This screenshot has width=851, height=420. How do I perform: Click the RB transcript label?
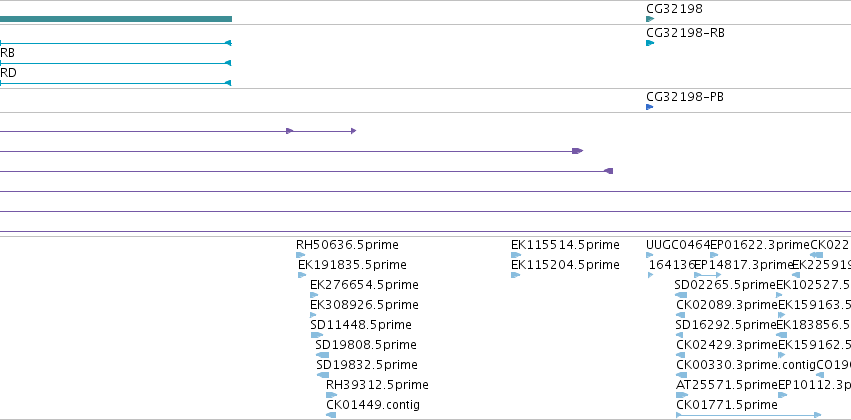(x=7, y=53)
